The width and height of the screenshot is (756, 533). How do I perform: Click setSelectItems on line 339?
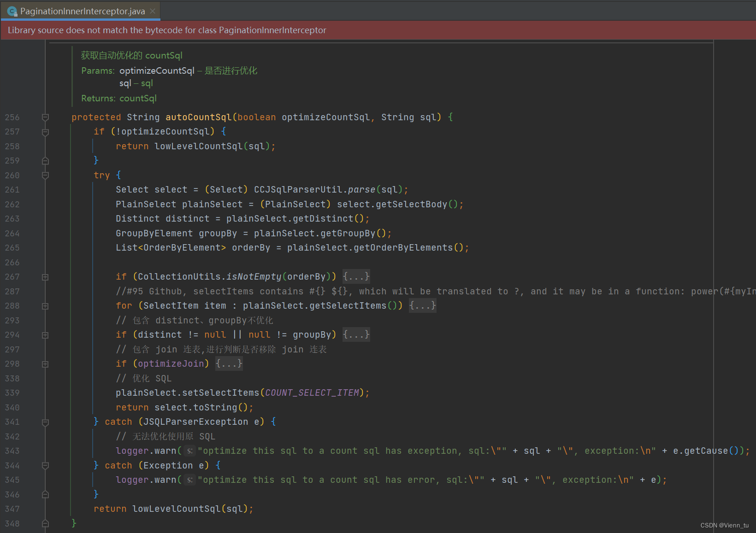221,392
